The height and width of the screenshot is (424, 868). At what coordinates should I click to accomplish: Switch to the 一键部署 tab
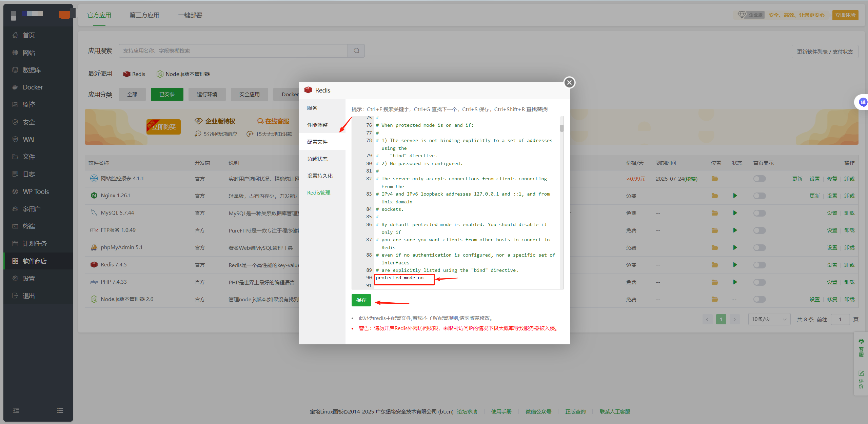(x=190, y=15)
